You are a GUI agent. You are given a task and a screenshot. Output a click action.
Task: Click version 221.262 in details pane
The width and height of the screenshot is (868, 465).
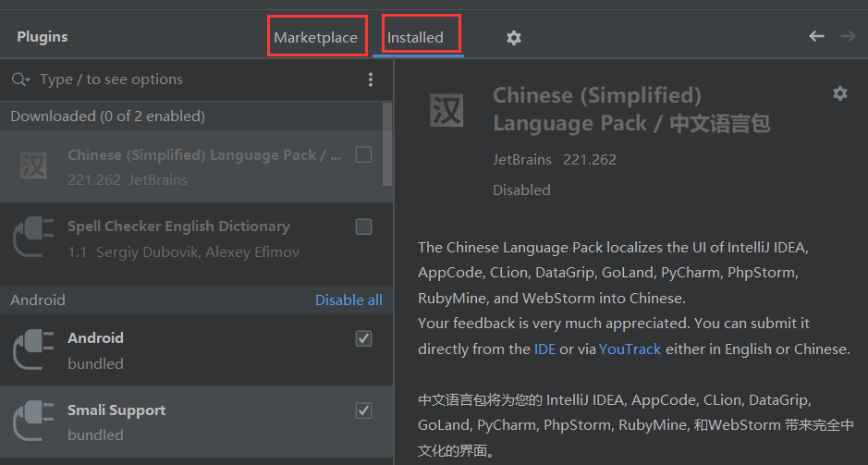click(x=590, y=159)
